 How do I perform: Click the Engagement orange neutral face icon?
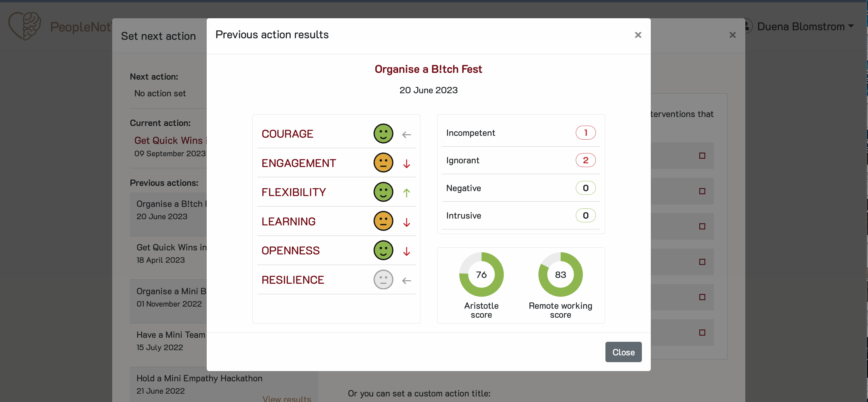(383, 162)
